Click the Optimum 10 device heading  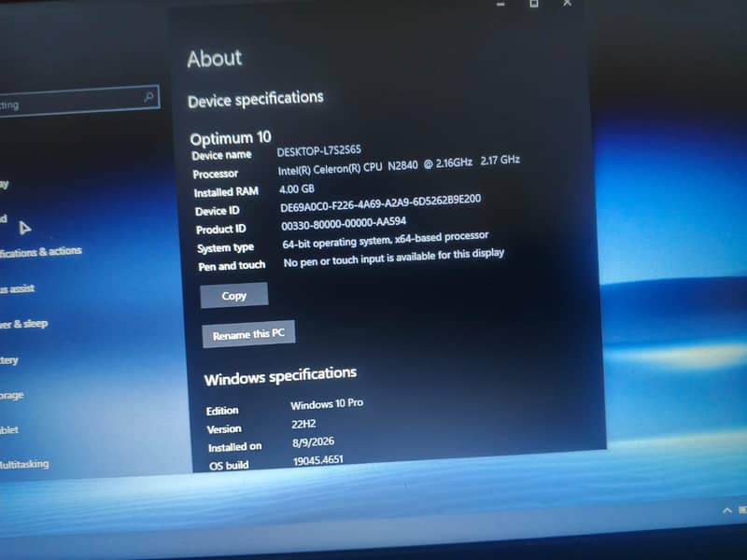(x=231, y=138)
